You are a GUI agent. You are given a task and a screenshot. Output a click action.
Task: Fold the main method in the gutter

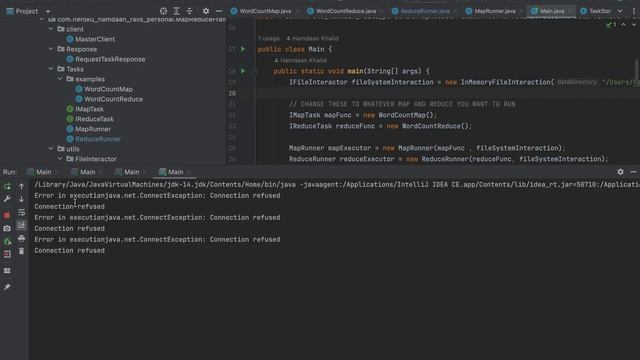point(255,71)
